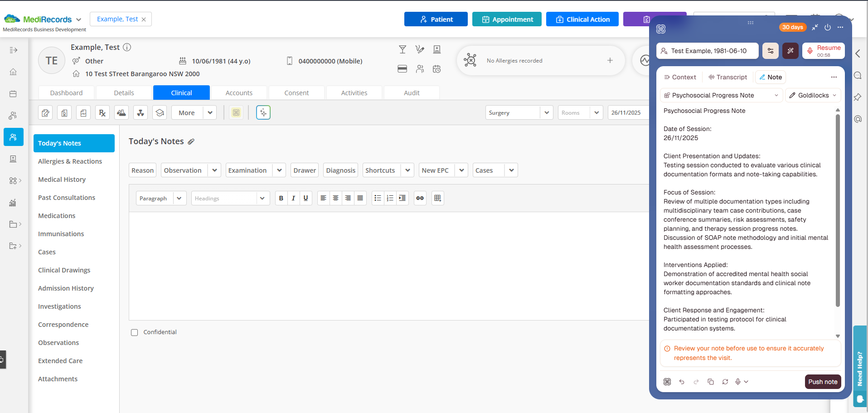Open the Goldilocks style dropdown
This screenshot has width=868, height=413.
[813, 95]
